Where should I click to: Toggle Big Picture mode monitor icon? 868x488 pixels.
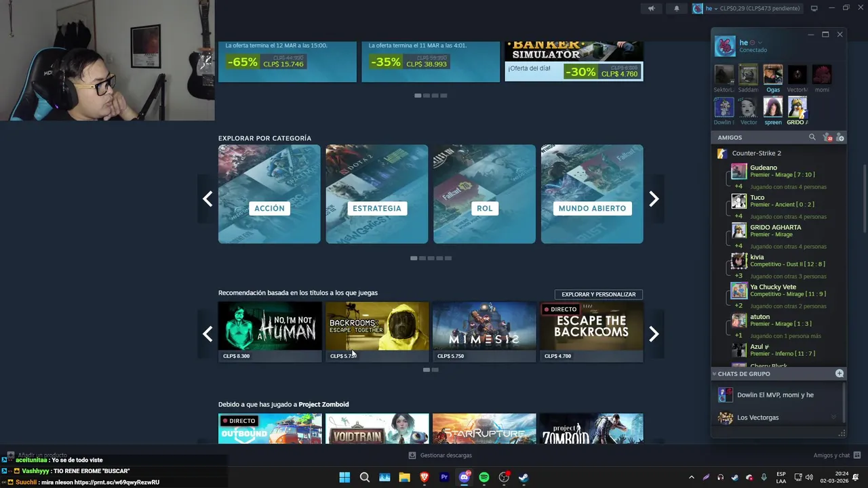814,8
